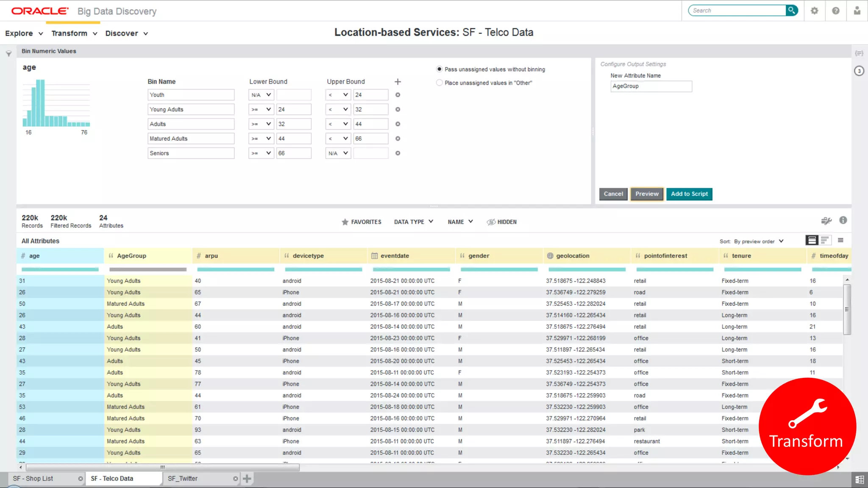Viewport: 868px width, 488px height.
Task: Add a new data set tab
Action: 247,479
